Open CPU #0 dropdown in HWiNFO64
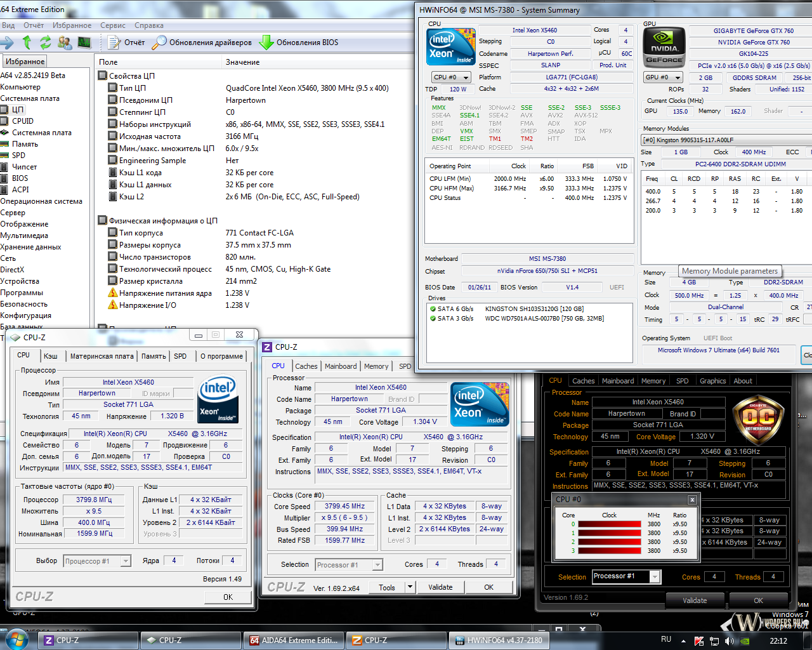The width and height of the screenshot is (812, 650). point(451,77)
